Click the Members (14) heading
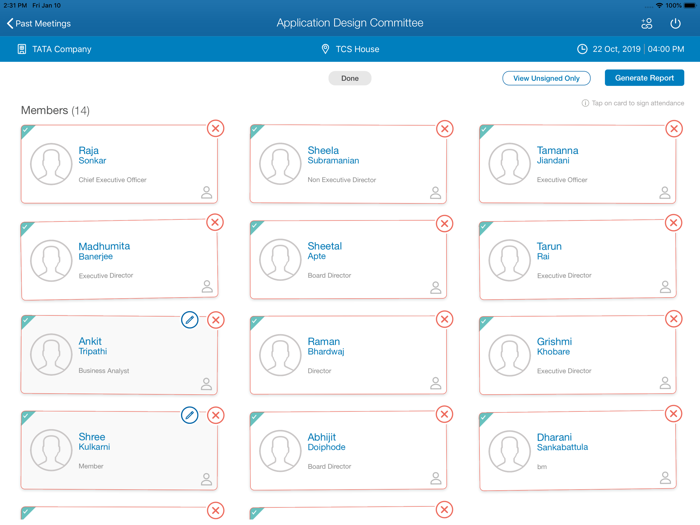700x525 pixels. tap(55, 110)
